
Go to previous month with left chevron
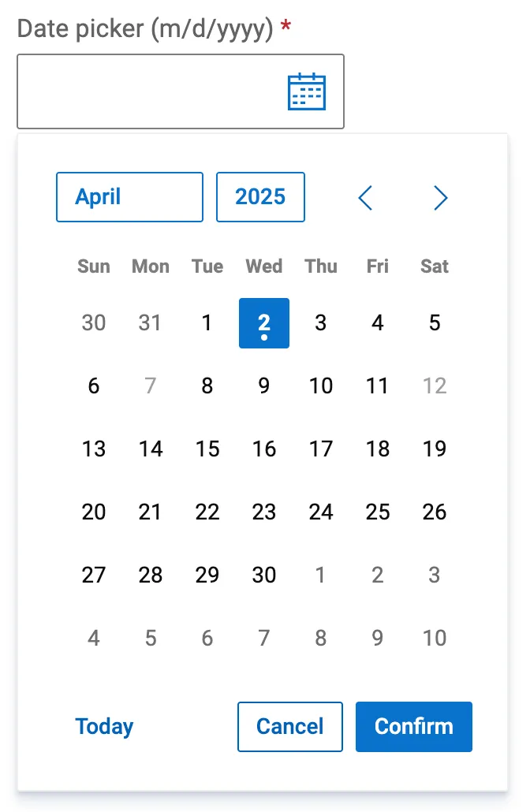[364, 198]
